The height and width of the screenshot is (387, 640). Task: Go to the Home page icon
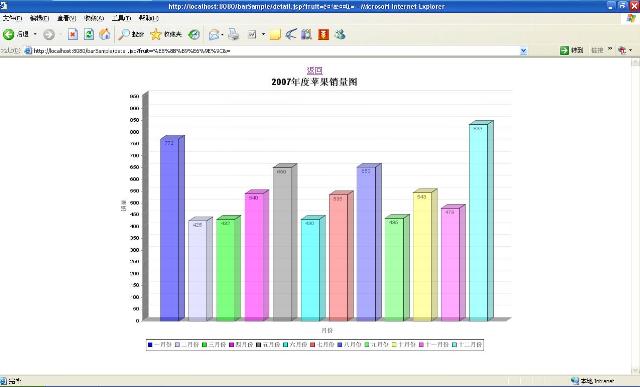pos(104,34)
